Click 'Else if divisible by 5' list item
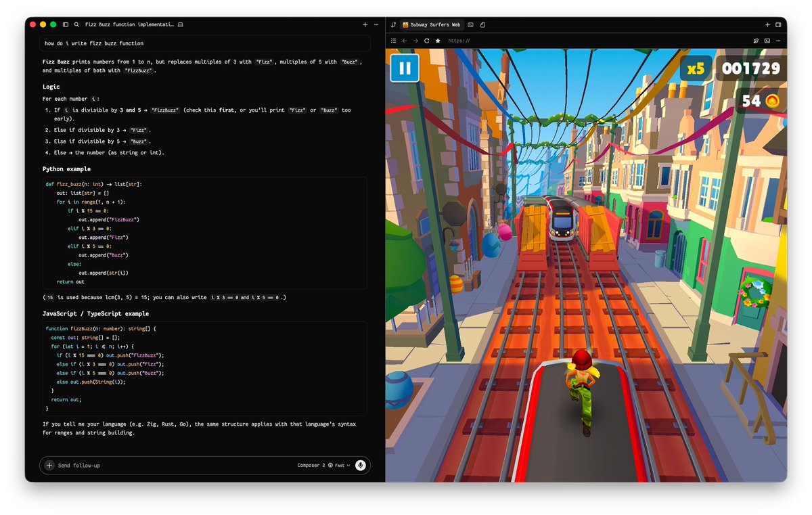812x515 pixels. [103, 141]
